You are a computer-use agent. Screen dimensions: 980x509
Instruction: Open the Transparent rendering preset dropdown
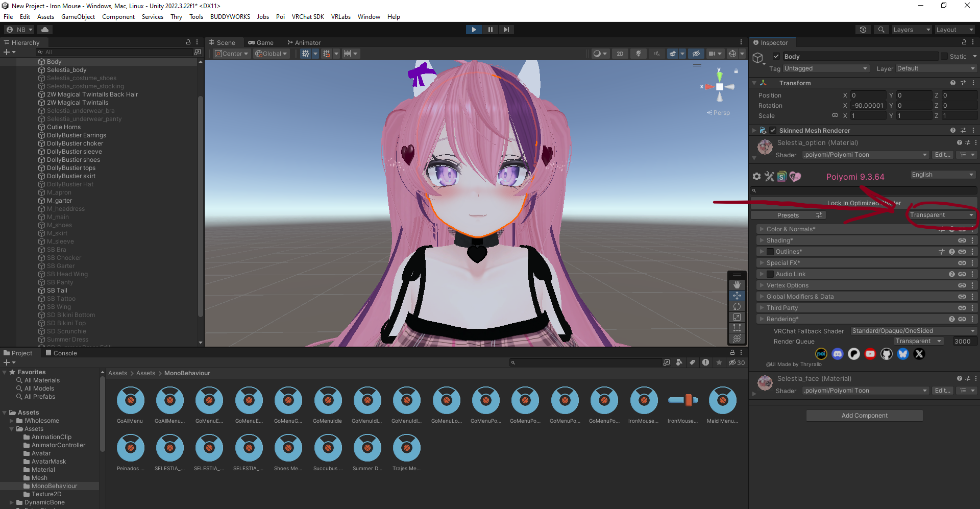click(942, 215)
